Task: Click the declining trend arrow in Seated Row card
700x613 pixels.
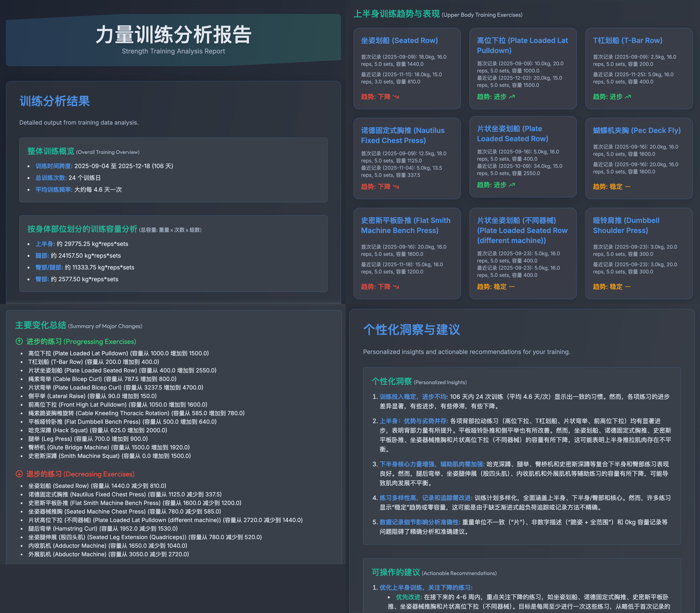Action: [x=396, y=97]
